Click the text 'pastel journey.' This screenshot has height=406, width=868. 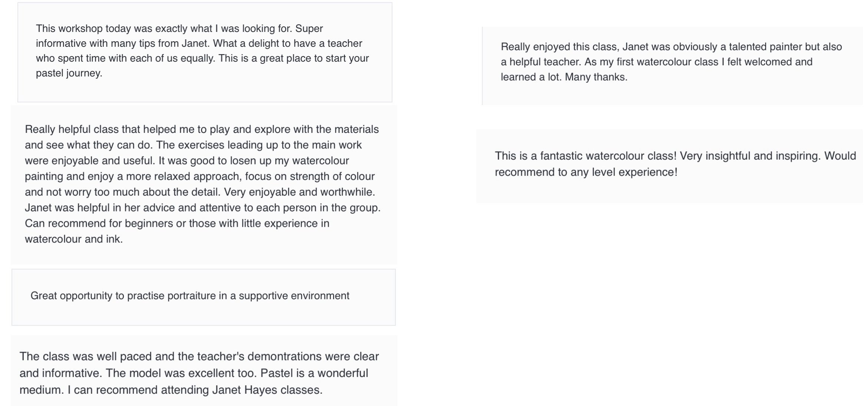coord(69,73)
